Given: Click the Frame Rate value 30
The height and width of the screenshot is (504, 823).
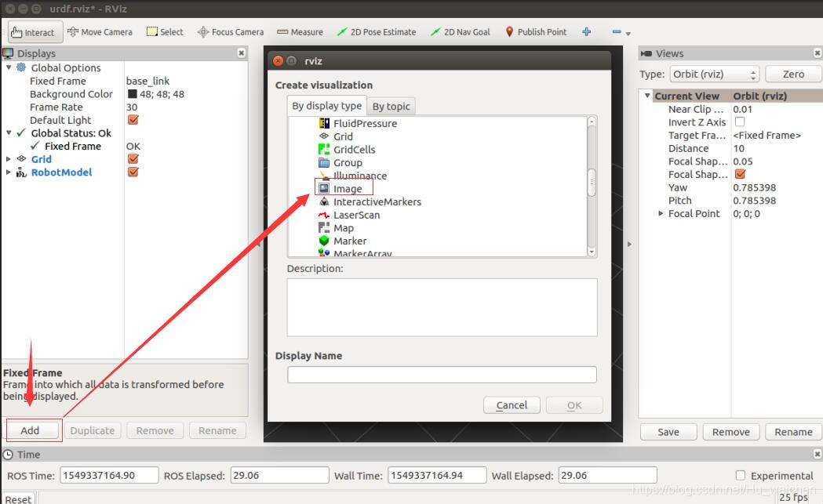Looking at the screenshot, I should (132, 107).
